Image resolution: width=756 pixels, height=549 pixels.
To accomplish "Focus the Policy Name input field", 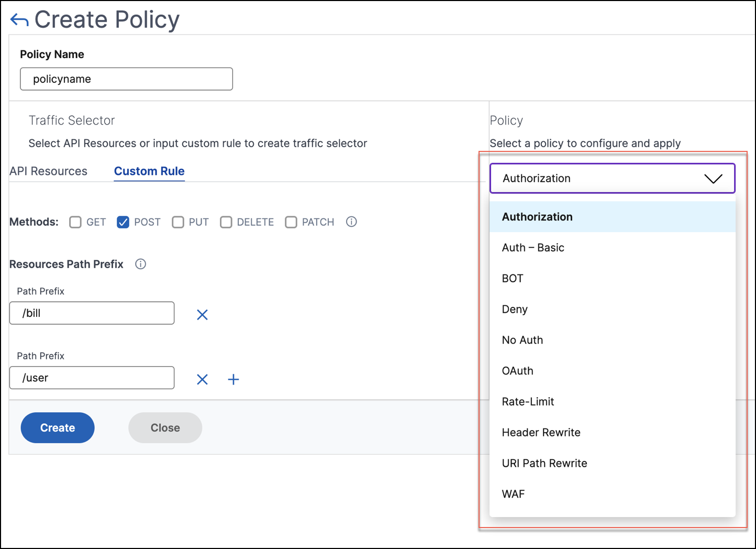I will pyautogui.click(x=126, y=79).
